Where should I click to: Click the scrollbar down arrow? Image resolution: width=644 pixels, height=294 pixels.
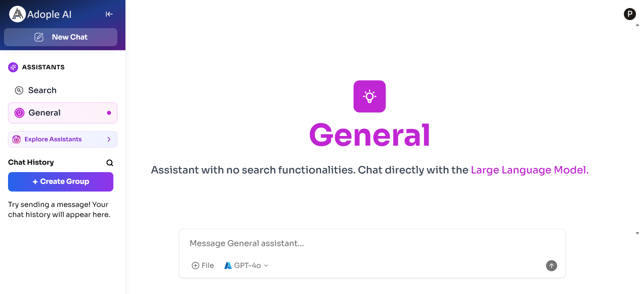[637, 233]
